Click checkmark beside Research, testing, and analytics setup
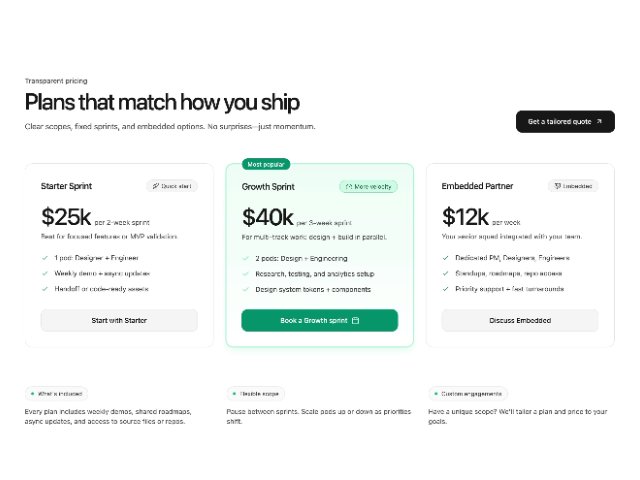 (246, 273)
